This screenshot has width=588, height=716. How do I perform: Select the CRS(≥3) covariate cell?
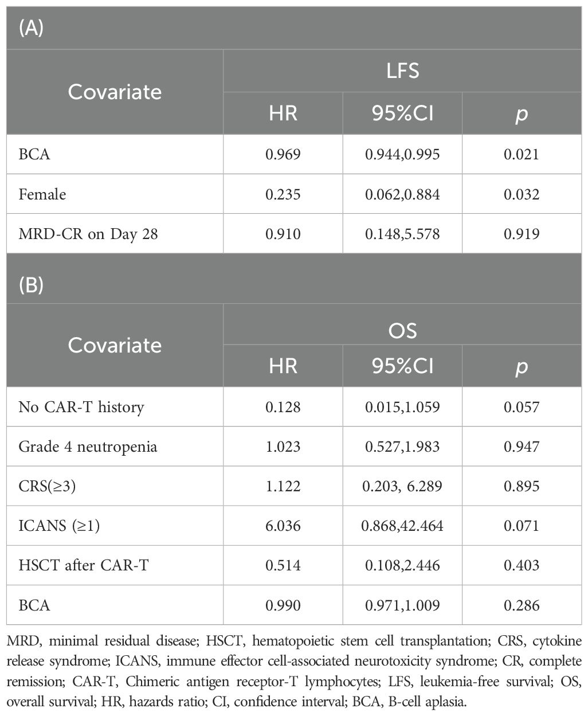47,486
